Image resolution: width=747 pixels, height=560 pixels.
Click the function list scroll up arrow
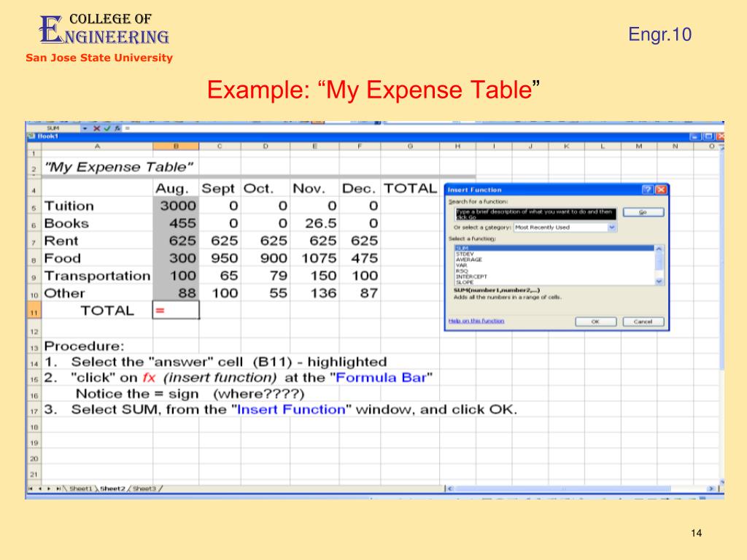(x=659, y=249)
